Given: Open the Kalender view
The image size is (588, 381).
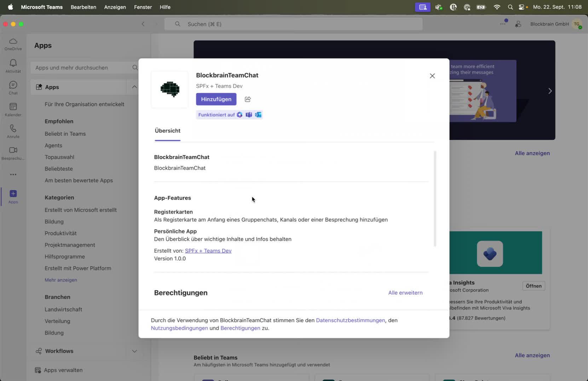Looking at the screenshot, I should (x=13, y=109).
